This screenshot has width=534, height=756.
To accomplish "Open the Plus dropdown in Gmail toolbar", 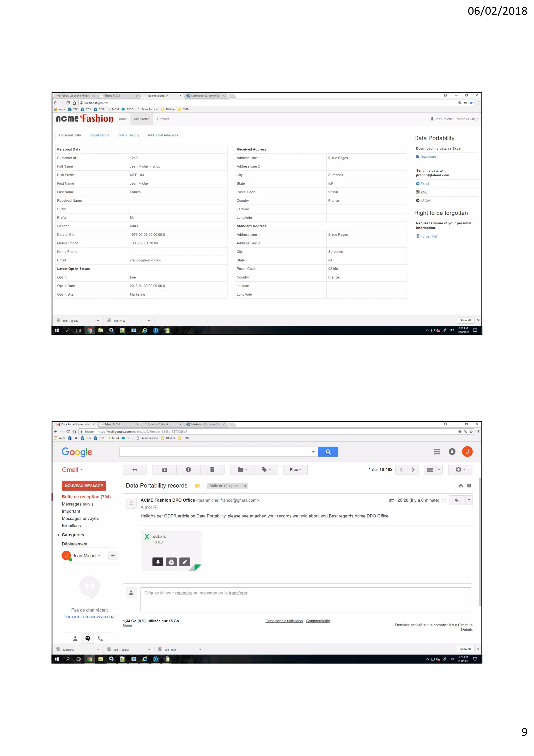I will 295,470.
